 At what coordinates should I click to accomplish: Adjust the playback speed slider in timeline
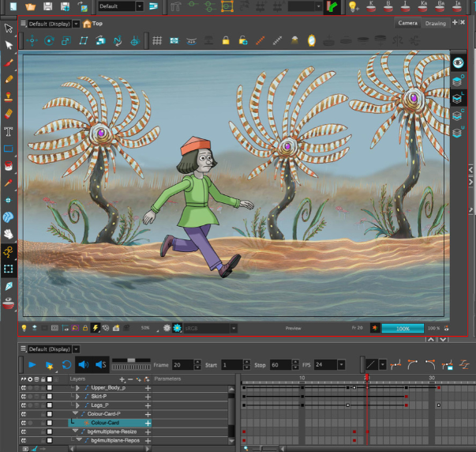point(131,362)
